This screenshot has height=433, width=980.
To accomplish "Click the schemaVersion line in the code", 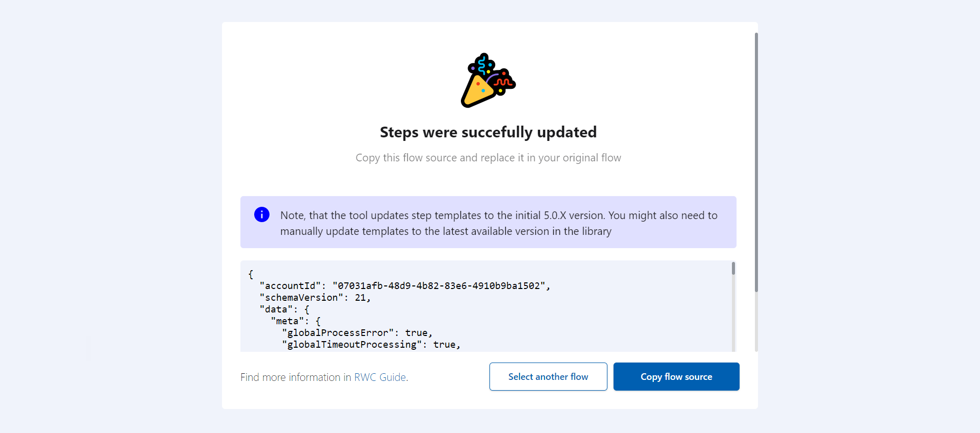I will coord(315,298).
